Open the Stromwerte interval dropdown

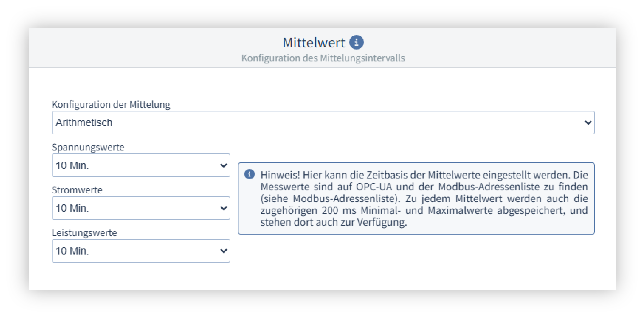coord(141,208)
